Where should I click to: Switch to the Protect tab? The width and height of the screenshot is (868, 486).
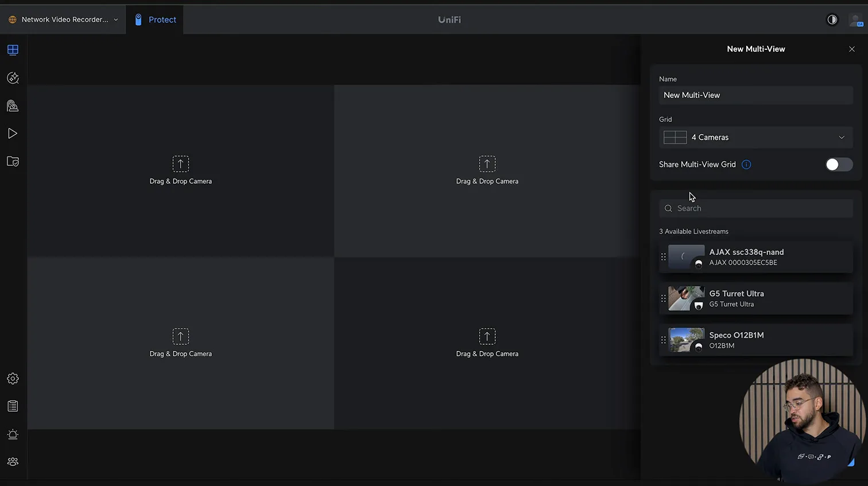155,20
